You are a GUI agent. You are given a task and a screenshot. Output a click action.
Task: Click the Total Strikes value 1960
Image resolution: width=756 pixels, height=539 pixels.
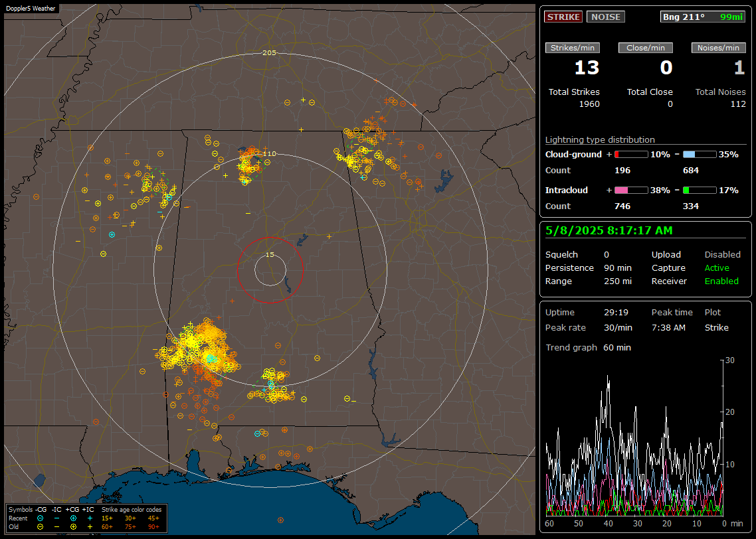click(589, 104)
